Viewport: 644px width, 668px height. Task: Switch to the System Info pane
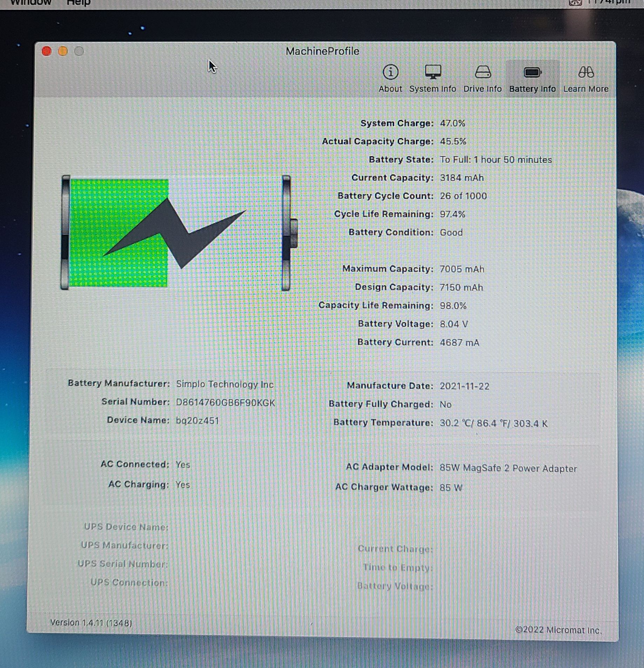[432, 78]
